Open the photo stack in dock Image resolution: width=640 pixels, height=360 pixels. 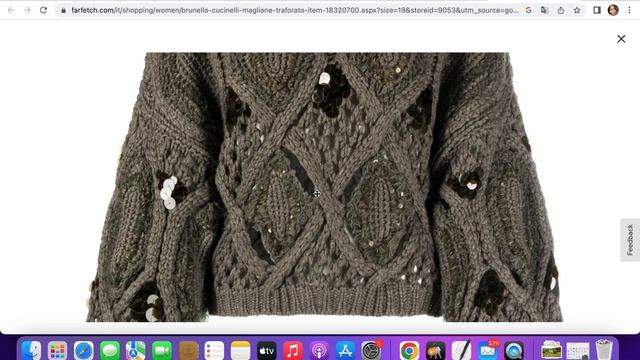pos(551,350)
